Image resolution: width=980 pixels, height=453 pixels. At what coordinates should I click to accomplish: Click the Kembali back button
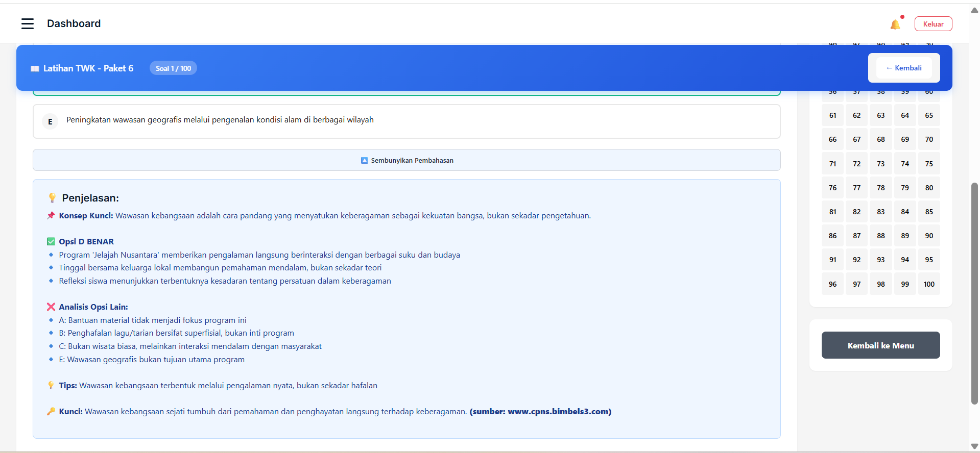coord(904,68)
